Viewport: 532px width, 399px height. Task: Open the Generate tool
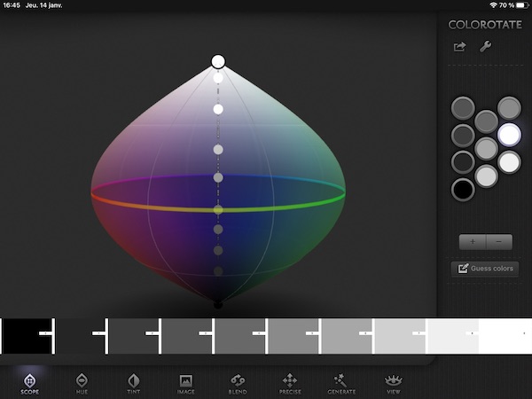[340, 382]
